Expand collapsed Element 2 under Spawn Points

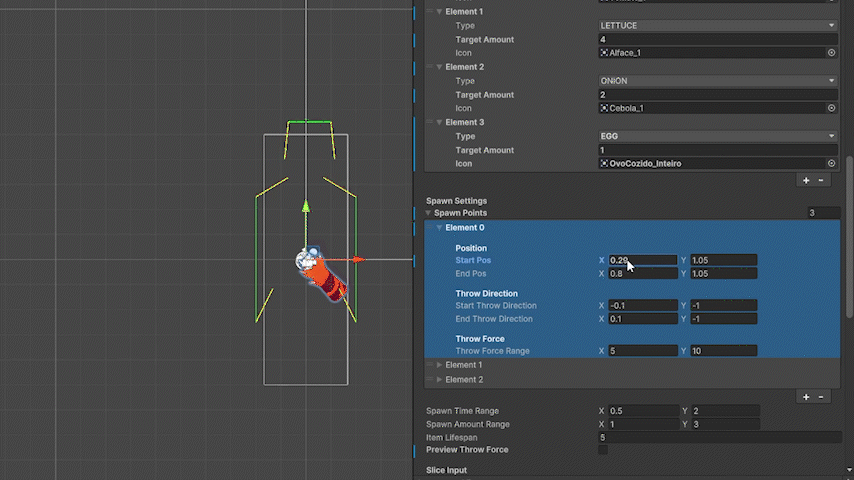439,380
